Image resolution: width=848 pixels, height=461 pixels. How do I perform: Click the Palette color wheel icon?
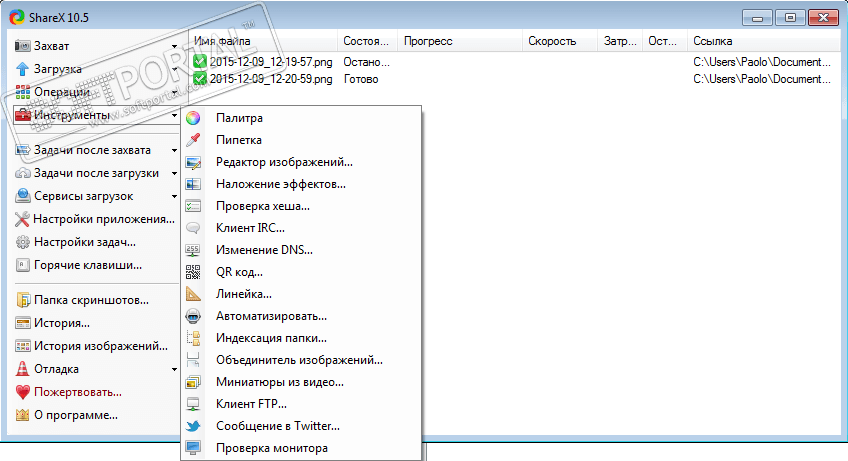tap(193, 118)
